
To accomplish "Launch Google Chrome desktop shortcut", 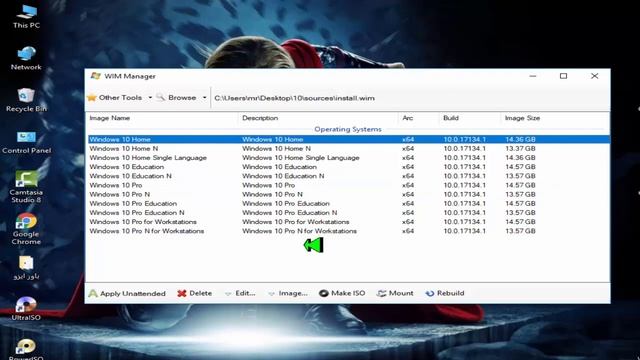I will (26, 229).
